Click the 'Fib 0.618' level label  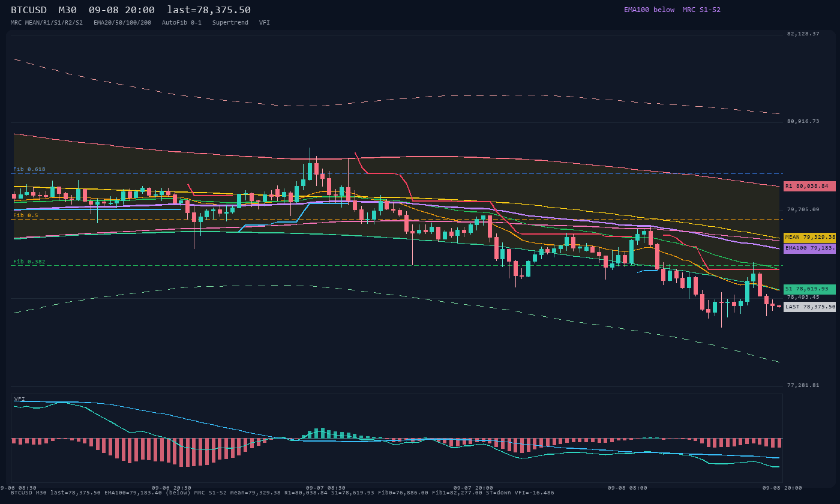coord(29,169)
